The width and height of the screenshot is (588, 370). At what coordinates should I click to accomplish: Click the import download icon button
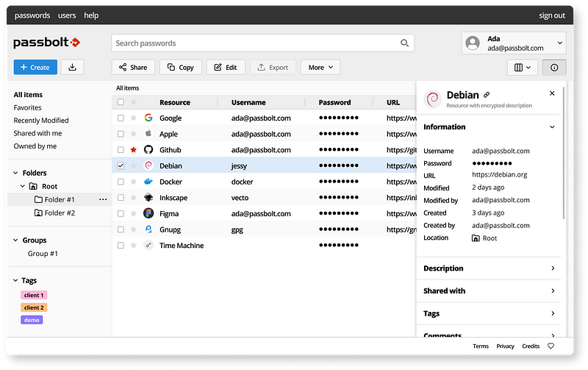tap(72, 67)
